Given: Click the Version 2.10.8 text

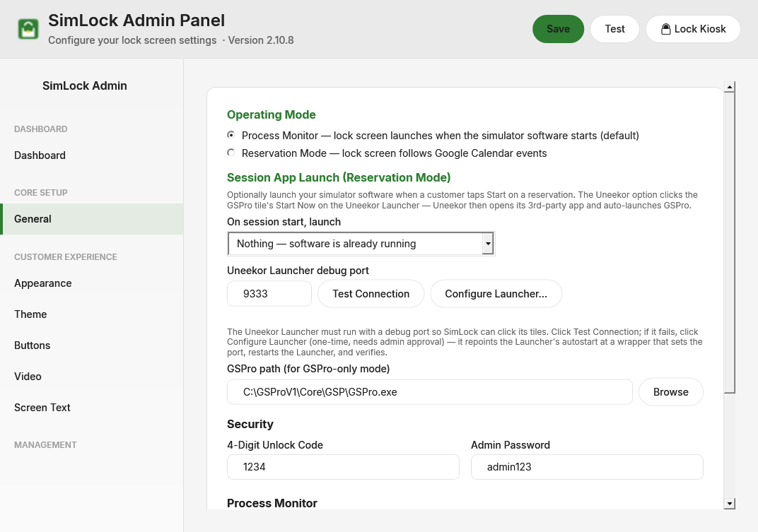Looking at the screenshot, I should coord(260,40).
